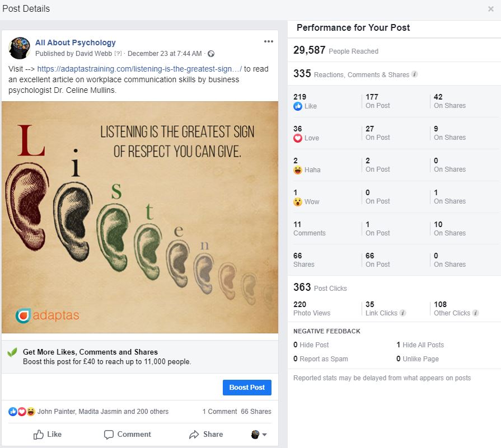Image resolution: width=501 pixels, height=448 pixels.
Task: Click the All About Psychology page avatar
Action: (20, 48)
